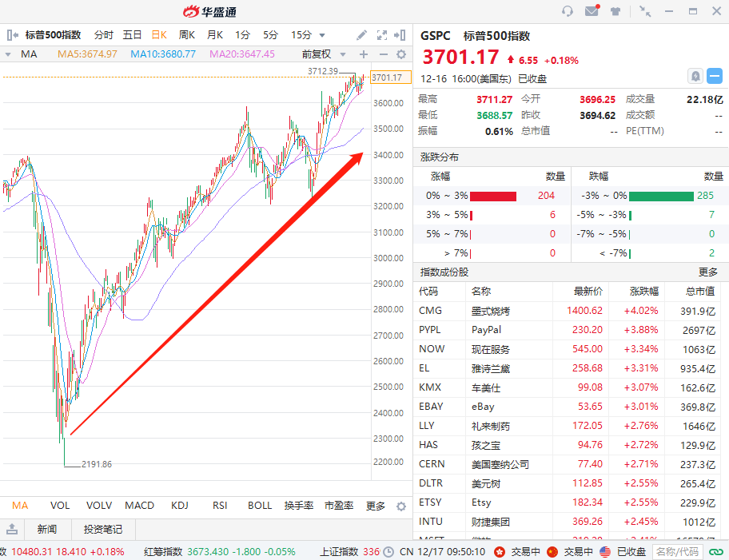Enable MA indicator at bottom

coord(20,506)
